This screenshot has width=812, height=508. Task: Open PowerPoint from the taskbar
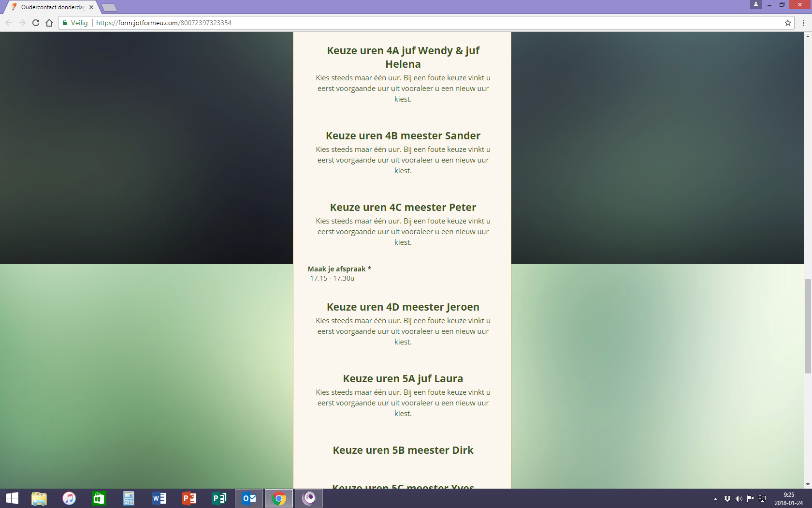(x=189, y=498)
